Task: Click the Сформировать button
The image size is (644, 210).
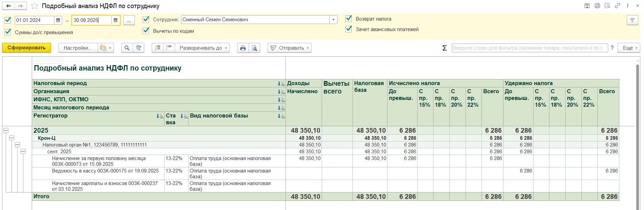Action: click(26, 48)
